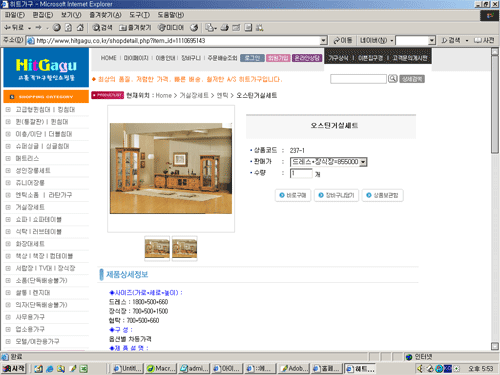Click the Windows 시작 Start button
Screen dimensions: 500x375
point(14,368)
